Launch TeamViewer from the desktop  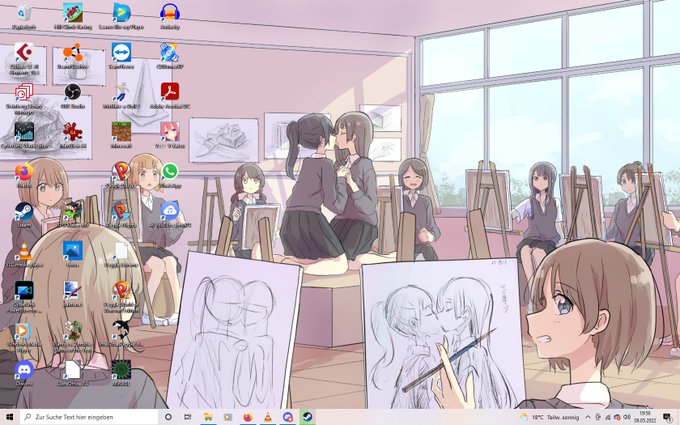click(121, 56)
